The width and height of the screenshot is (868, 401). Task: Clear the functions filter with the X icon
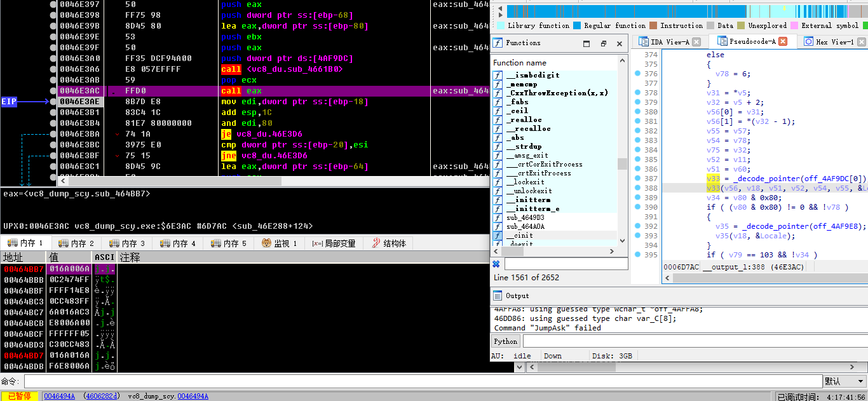pyautogui.click(x=496, y=264)
